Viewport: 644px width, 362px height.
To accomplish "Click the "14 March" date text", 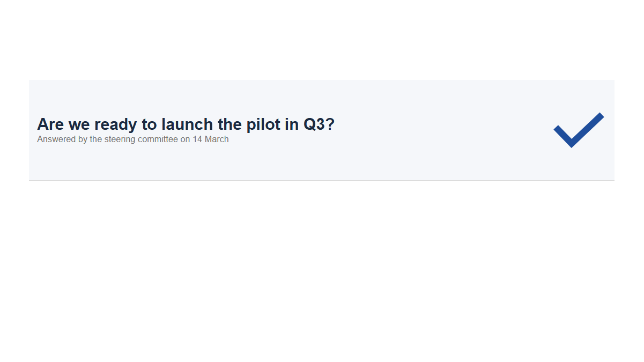I will pos(211,139).
